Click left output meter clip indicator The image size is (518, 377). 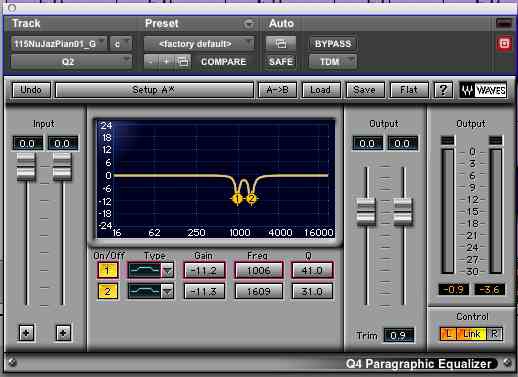448,140
